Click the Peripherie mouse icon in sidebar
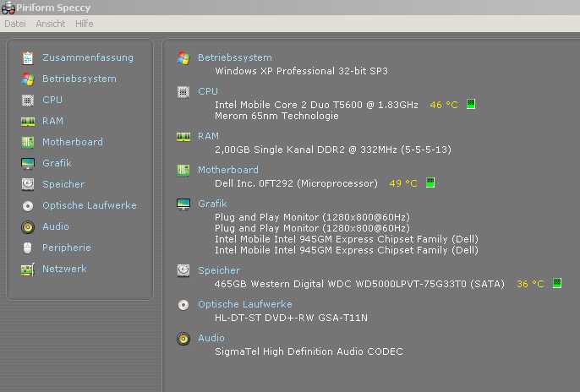The width and height of the screenshot is (580, 392). click(27, 248)
